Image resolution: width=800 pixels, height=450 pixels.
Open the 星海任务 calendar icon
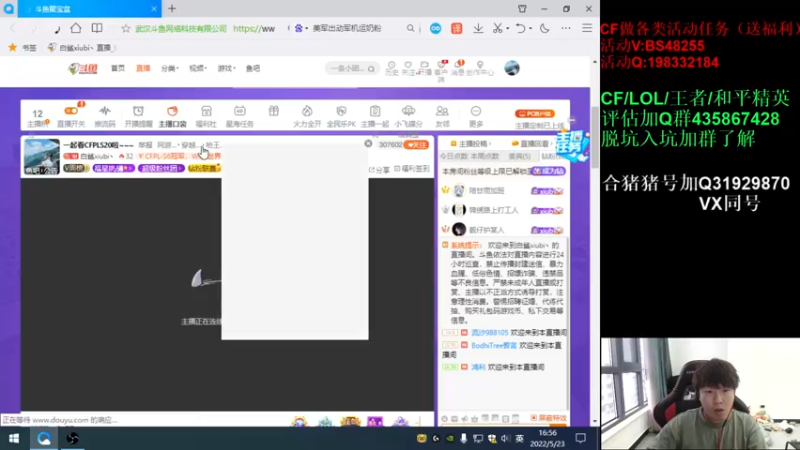(240, 116)
